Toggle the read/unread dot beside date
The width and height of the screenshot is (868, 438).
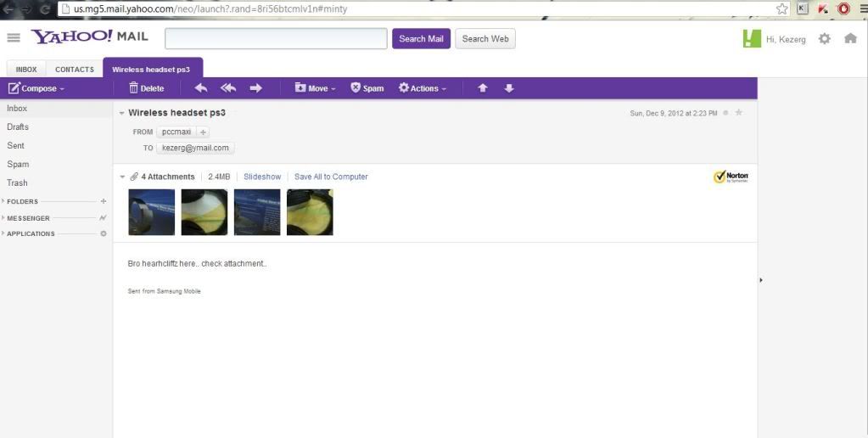[725, 113]
